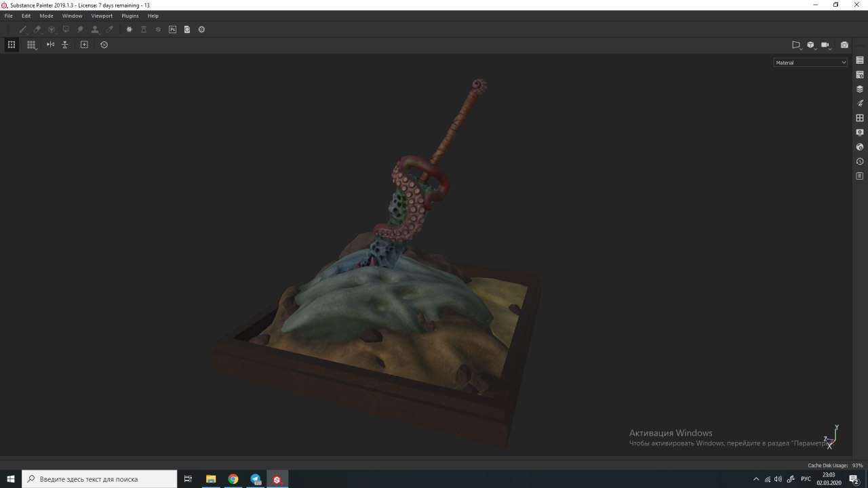The height and width of the screenshot is (488, 868).
Task: Open the volume control tray icon
Action: (778, 479)
